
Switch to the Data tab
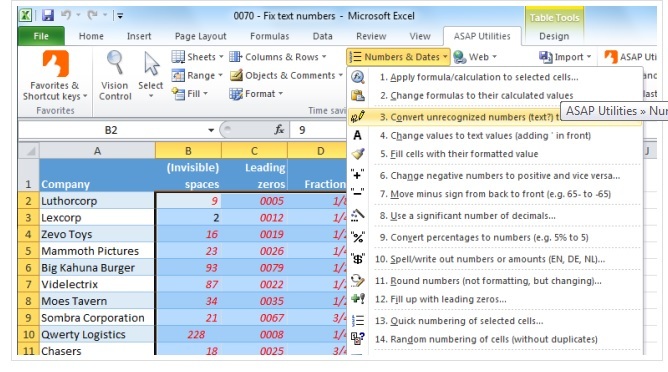click(x=322, y=36)
